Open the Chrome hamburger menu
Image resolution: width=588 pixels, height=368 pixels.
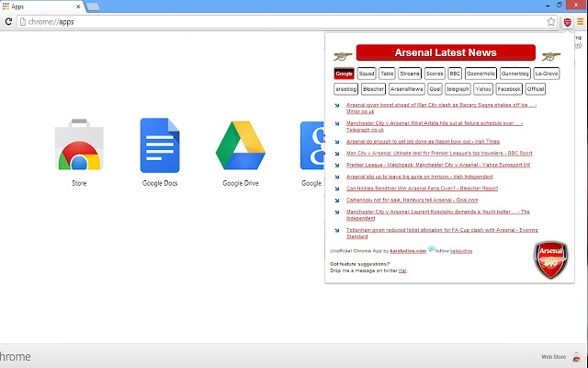coord(580,22)
